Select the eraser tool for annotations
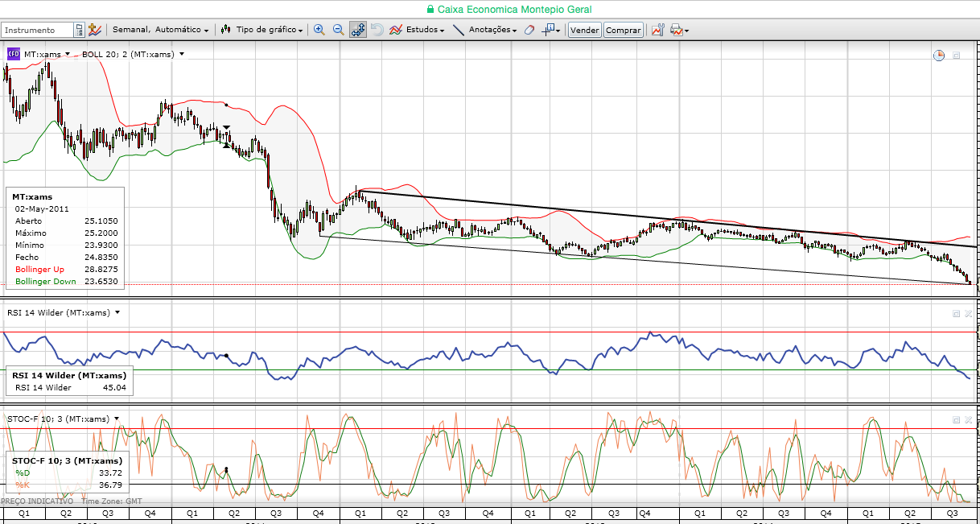The image size is (980, 524). (529, 30)
